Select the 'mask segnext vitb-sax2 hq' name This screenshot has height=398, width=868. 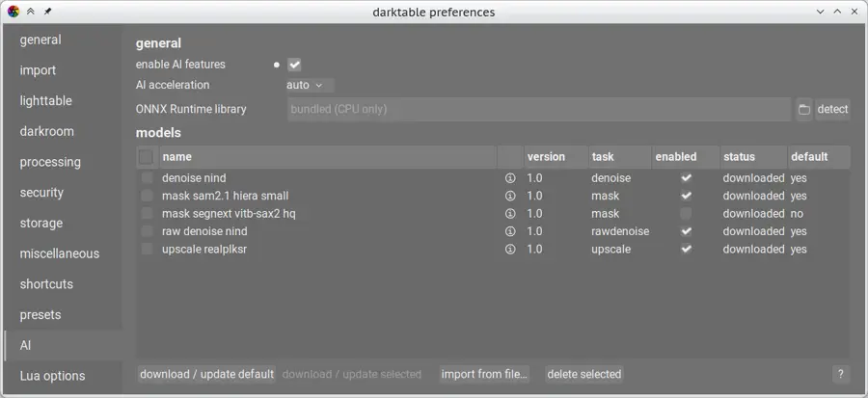(229, 213)
